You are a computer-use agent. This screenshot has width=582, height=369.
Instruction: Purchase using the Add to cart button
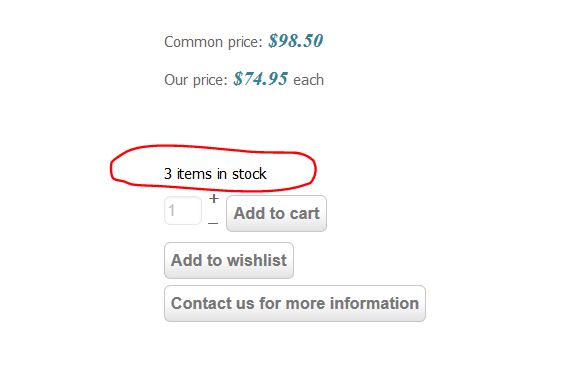coord(277,213)
